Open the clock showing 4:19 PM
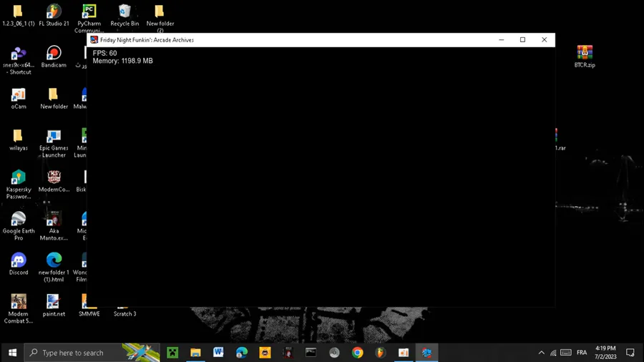 coord(605,353)
